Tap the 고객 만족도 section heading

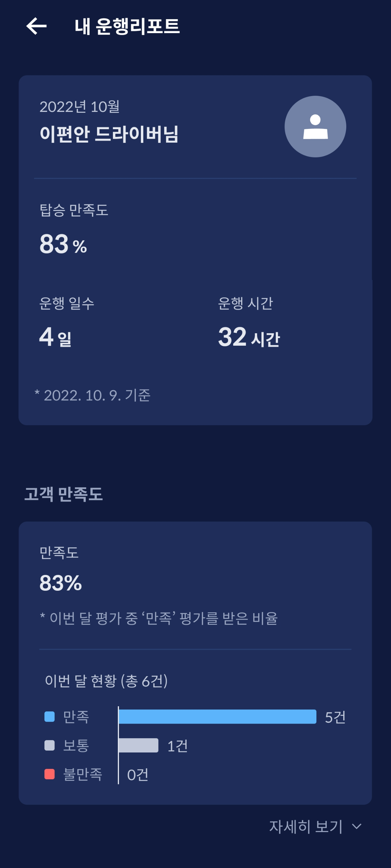click(63, 494)
